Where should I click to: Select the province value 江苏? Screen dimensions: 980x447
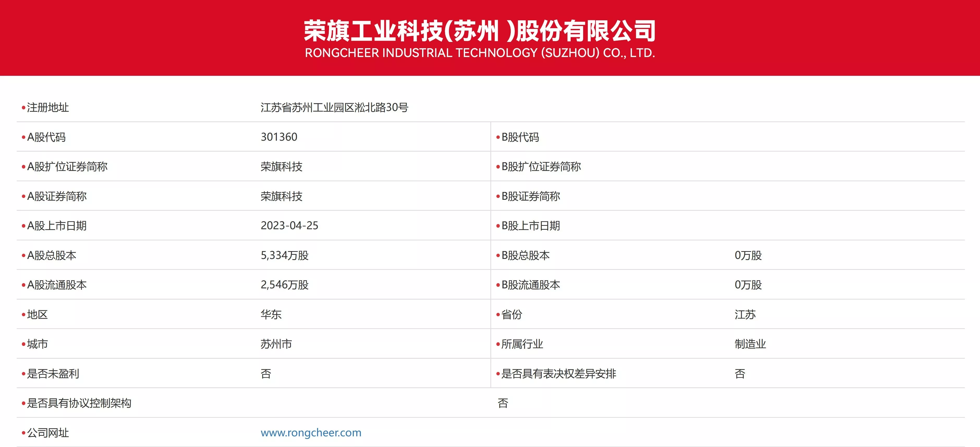tap(745, 315)
